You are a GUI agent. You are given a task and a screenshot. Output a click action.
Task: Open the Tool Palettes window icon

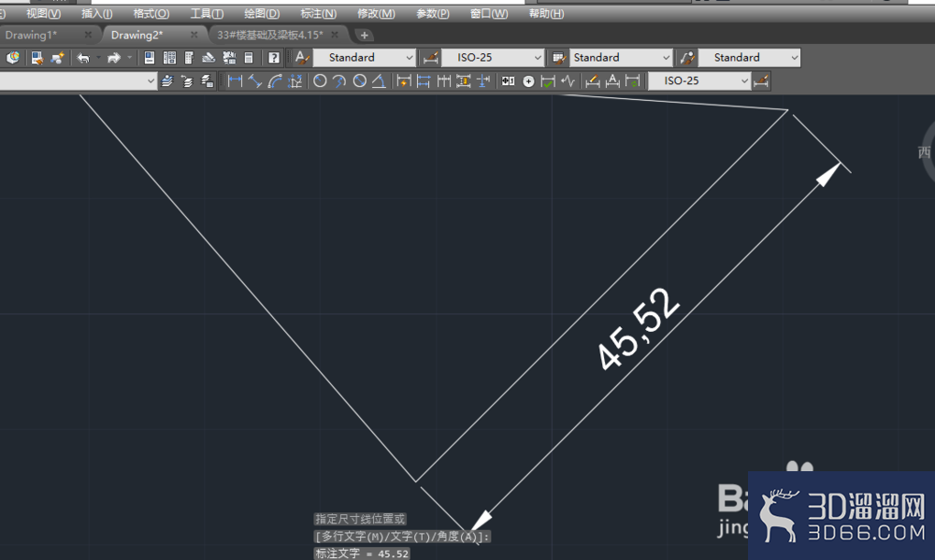(x=189, y=58)
